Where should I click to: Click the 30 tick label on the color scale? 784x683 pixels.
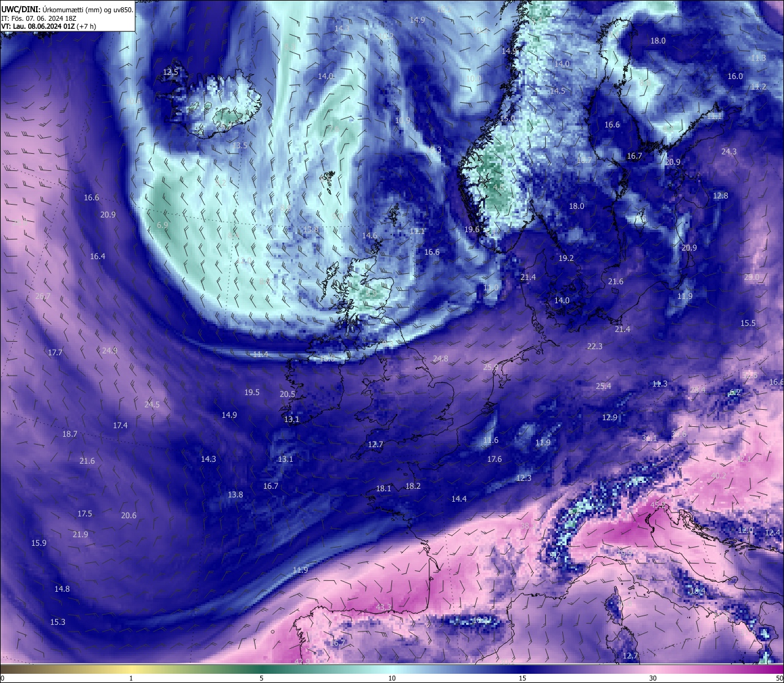pyautogui.click(x=653, y=677)
